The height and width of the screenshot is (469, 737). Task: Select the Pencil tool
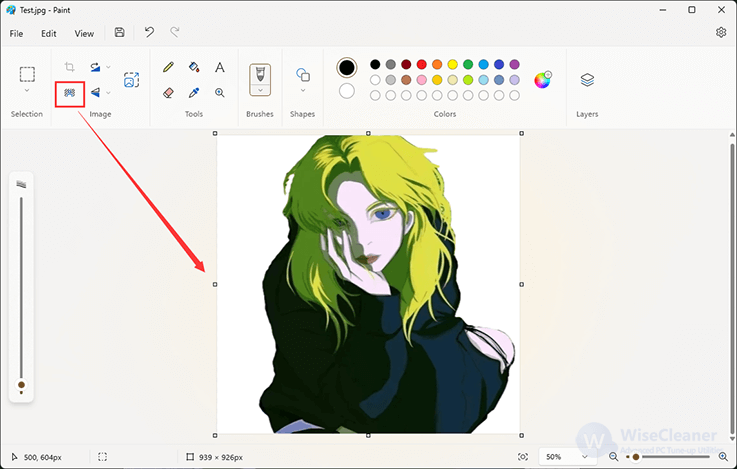(168, 67)
